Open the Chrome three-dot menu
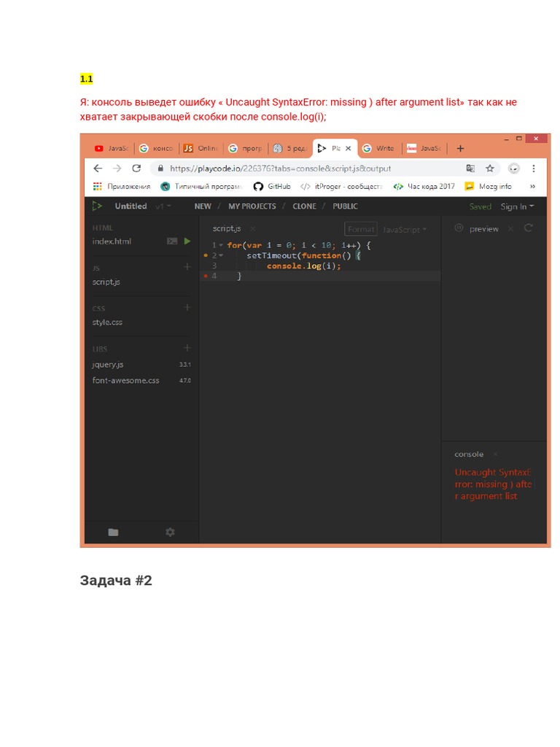The height and width of the screenshot is (747, 560). tap(534, 169)
